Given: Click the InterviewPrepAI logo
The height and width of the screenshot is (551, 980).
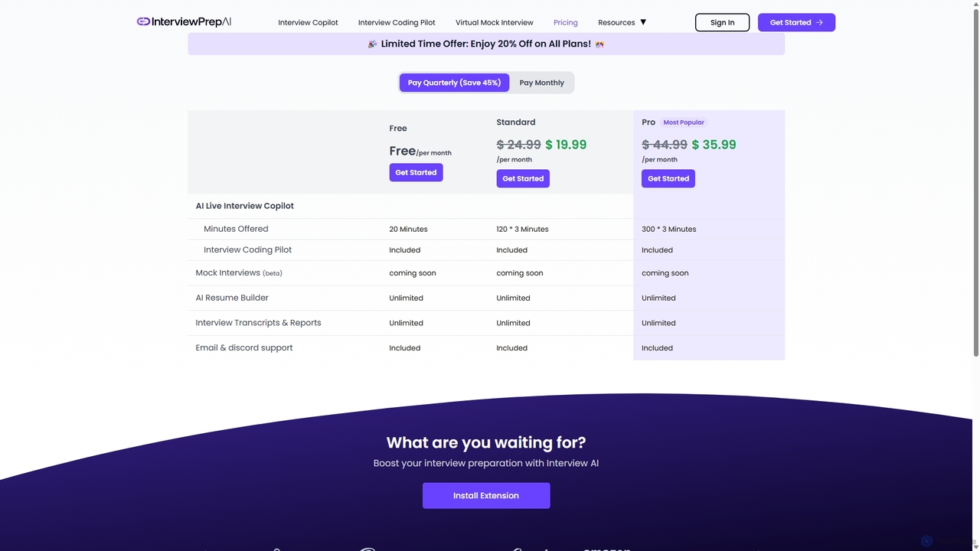Looking at the screenshot, I should pos(184,21).
